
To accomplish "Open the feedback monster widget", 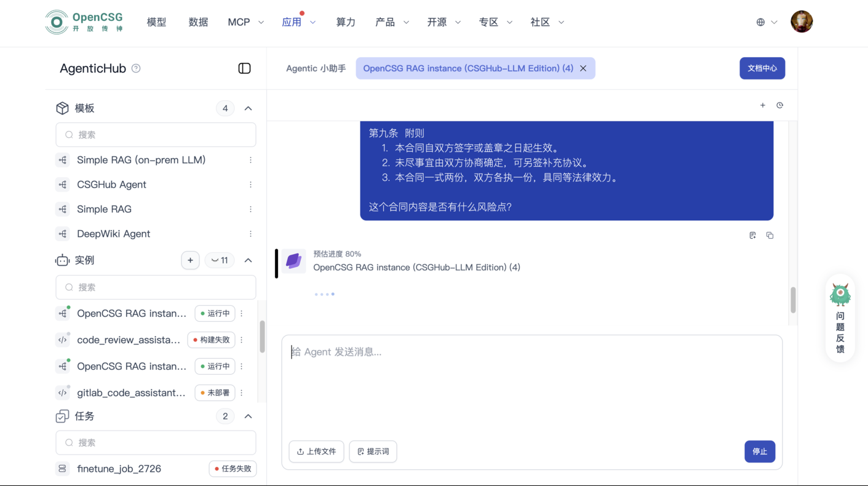I will pos(840,317).
